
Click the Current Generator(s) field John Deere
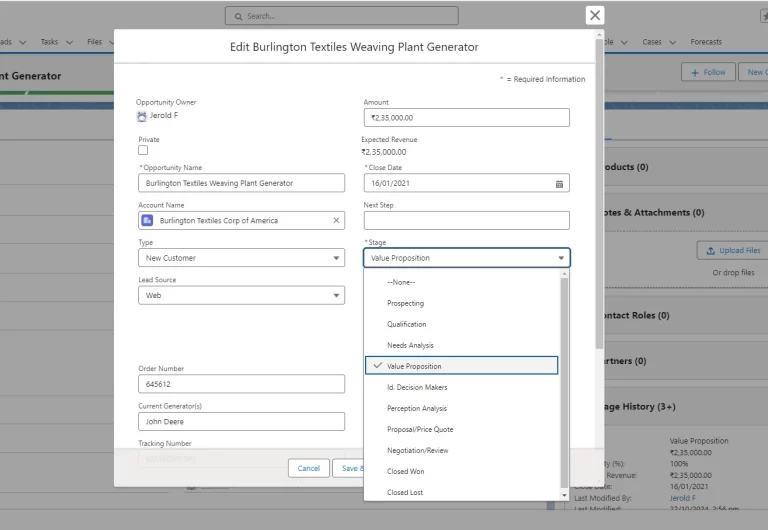point(241,422)
